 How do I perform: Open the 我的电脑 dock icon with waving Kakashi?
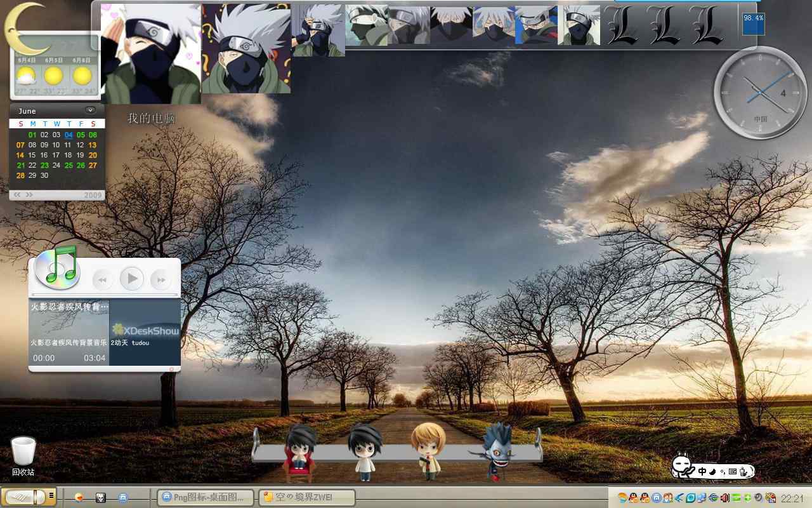151,54
